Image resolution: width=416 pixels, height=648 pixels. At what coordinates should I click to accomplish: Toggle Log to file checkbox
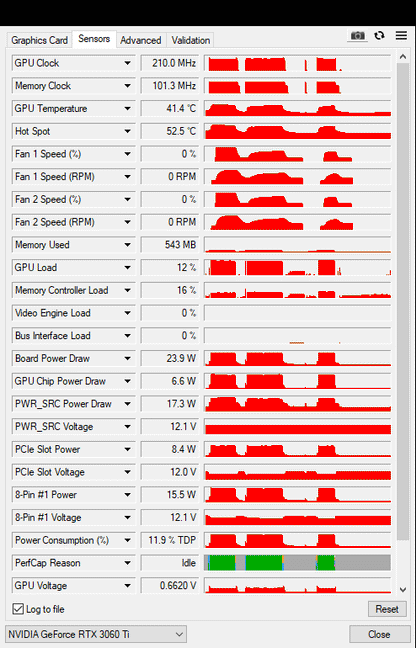18,609
